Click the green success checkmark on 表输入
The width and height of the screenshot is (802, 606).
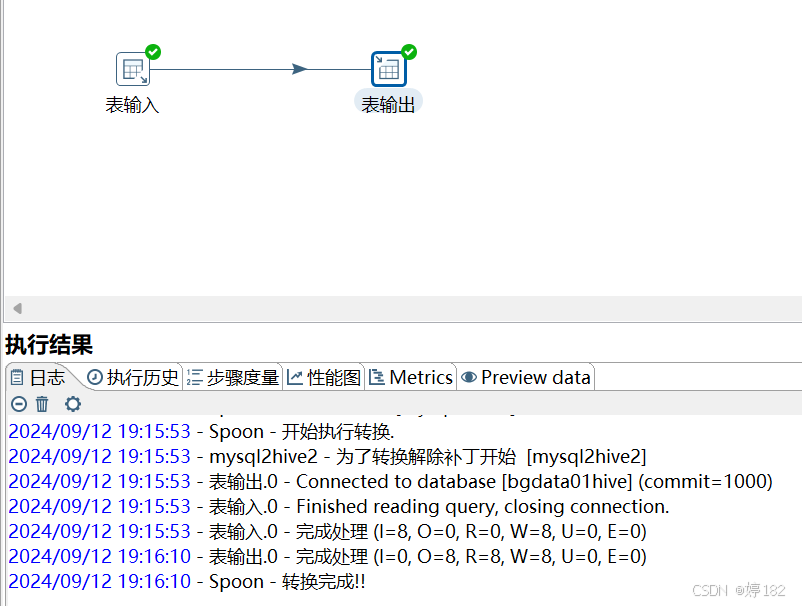point(151,51)
